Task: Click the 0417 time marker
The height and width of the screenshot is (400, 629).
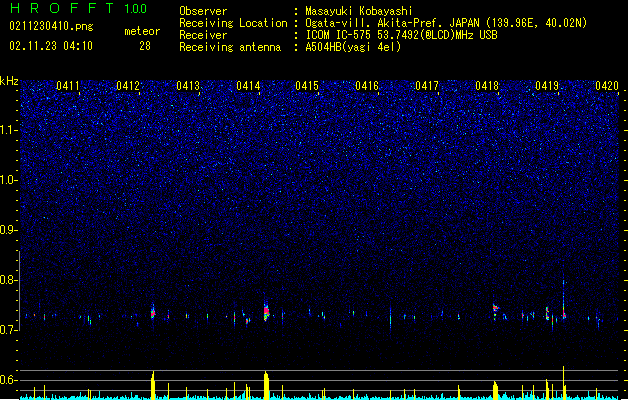Action: click(427, 86)
